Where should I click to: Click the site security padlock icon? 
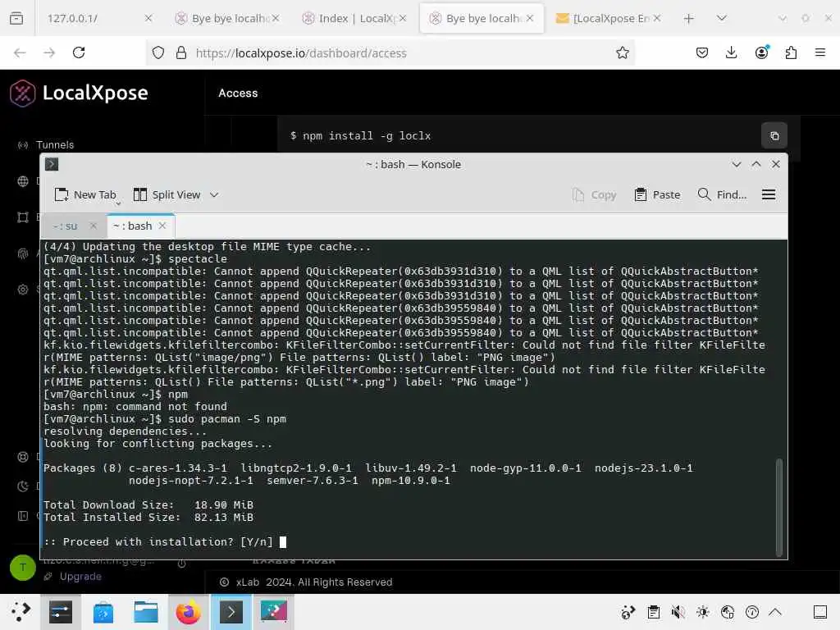181,52
